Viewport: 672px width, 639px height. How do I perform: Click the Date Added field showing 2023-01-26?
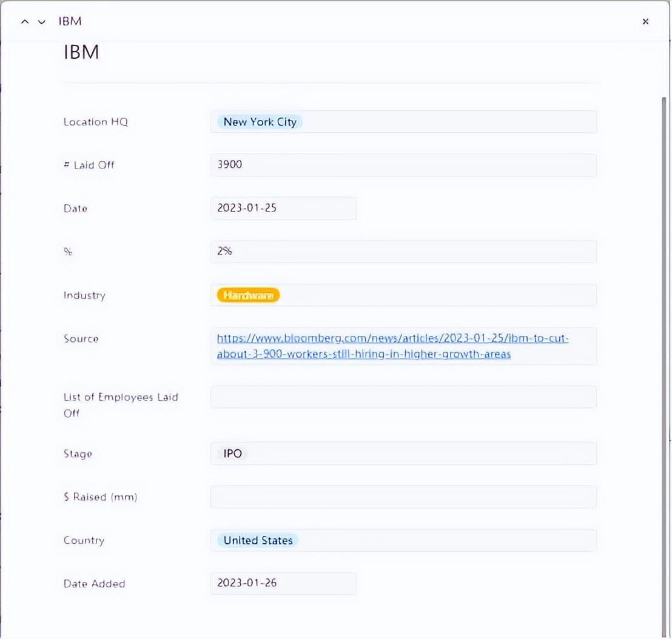pyautogui.click(x=283, y=584)
